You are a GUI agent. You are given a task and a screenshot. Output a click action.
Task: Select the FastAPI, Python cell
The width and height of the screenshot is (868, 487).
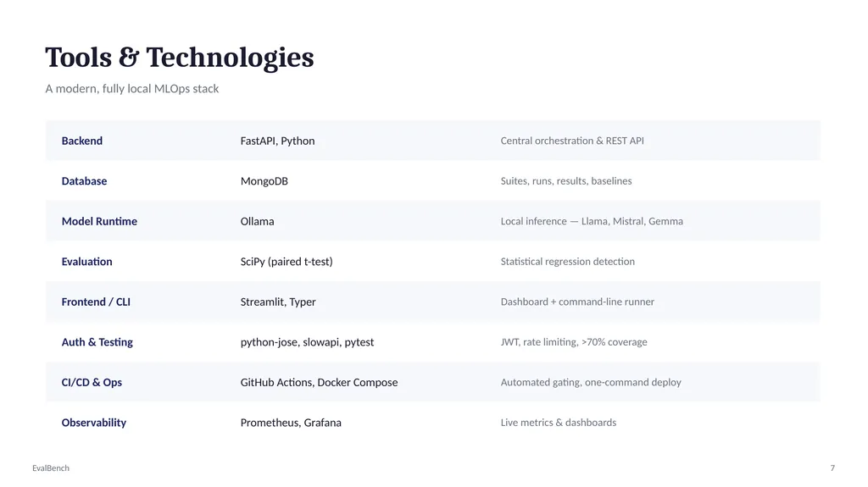[x=277, y=141]
